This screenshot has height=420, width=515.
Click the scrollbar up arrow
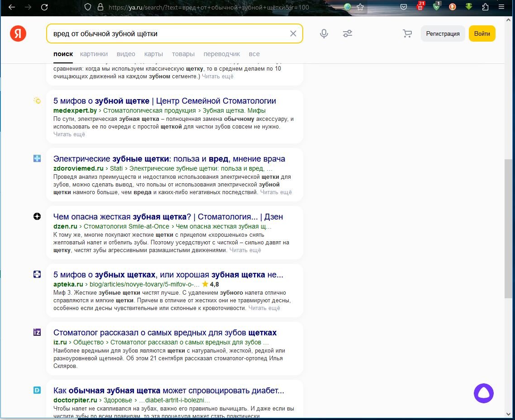pos(508,20)
